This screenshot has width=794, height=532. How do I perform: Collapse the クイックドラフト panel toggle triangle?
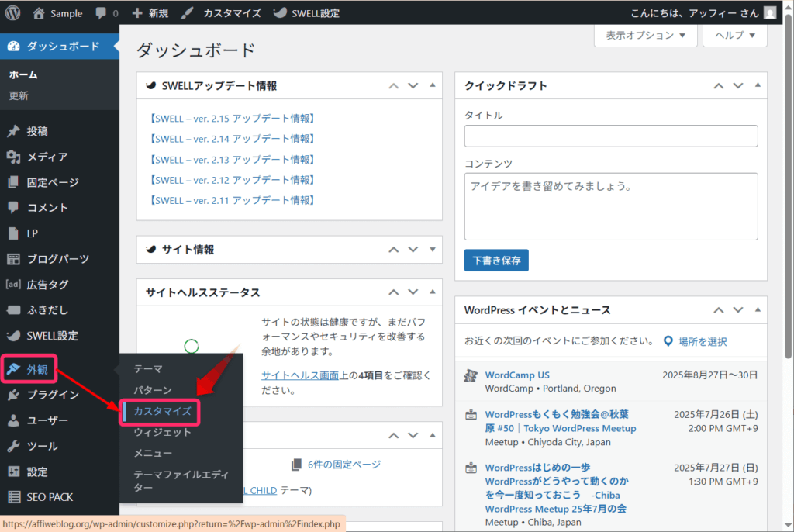[758, 85]
